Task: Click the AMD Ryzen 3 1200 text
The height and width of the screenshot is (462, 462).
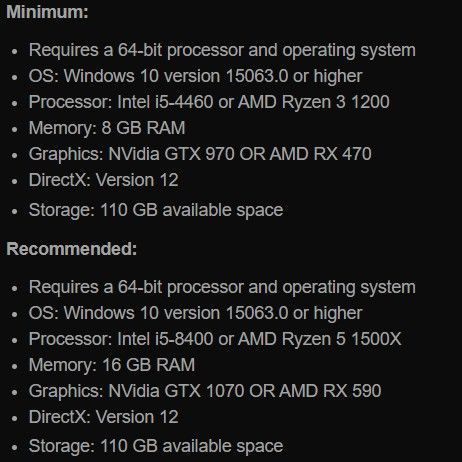Action: [313, 102]
